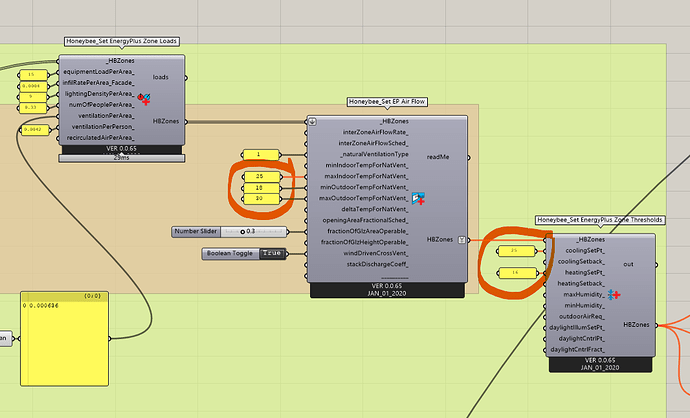Select the 25 panel feeding maxIndoorTempForNatVent_
The height and width of the screenshot is (418, 690).
pyautogui.click(x=261, y=176)
